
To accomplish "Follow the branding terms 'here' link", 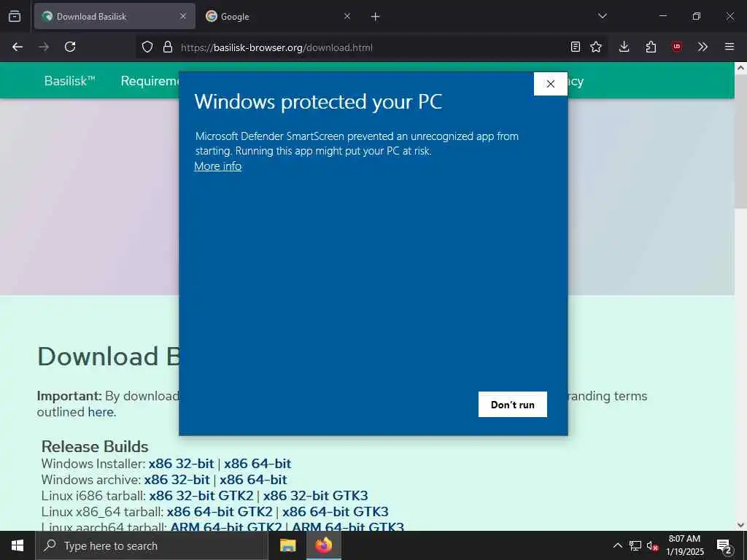I will pos(101,412).
